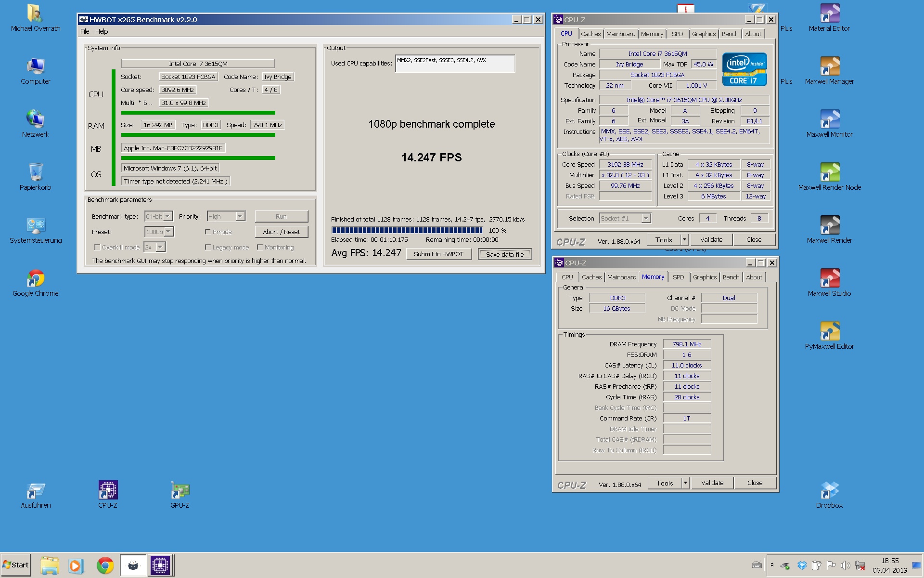Open the Dropbox desktop shortcut
This screenshot has width=924, height=578.
click(830, 495)
